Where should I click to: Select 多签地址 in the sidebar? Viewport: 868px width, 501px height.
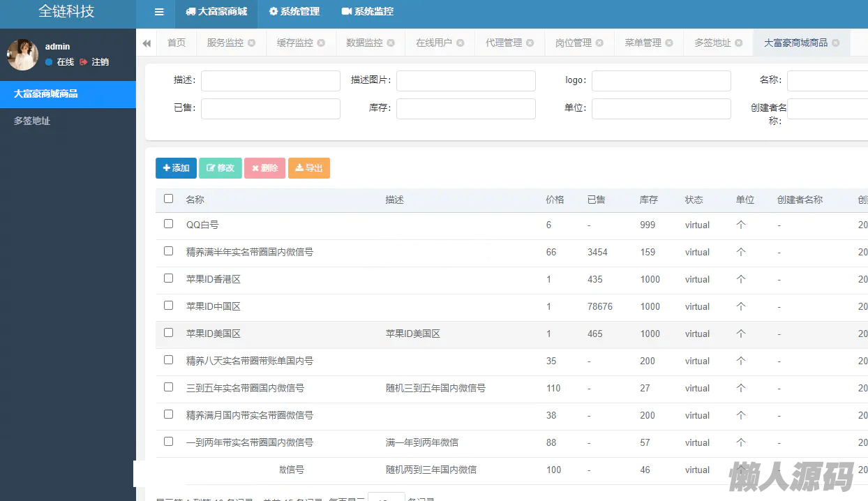[x=32, y=121]
